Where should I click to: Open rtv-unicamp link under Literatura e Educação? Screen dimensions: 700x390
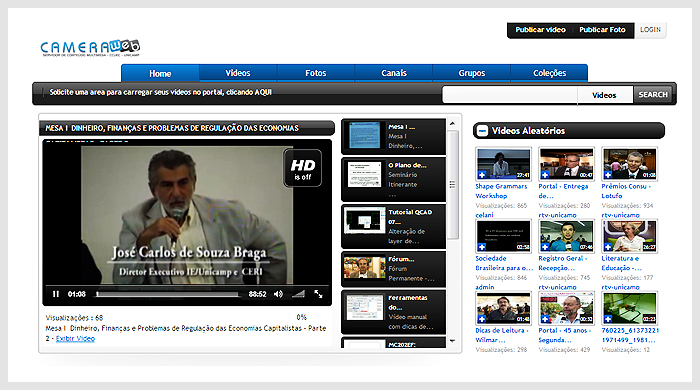[620, 287]
